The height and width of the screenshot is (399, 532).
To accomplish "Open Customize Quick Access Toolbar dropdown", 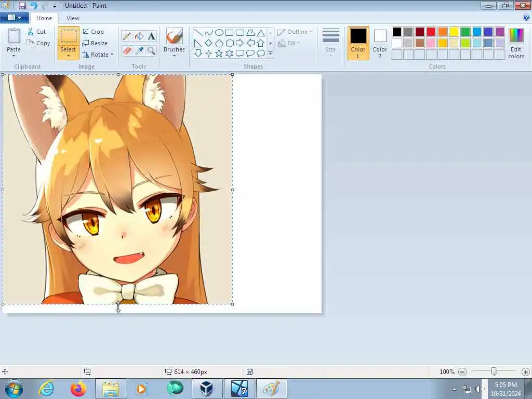I will click(x=55, y=6).
